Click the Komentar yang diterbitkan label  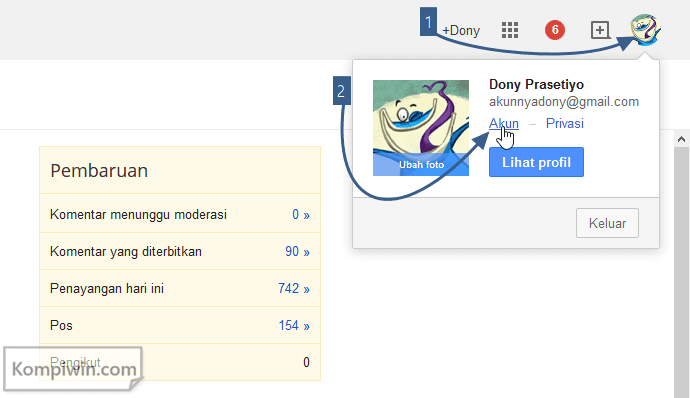[126, 251]
